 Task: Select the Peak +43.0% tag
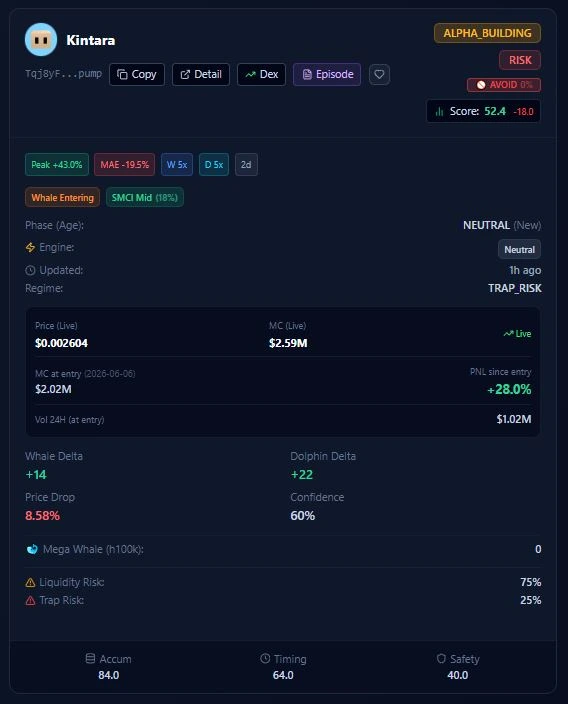point(57,165)
